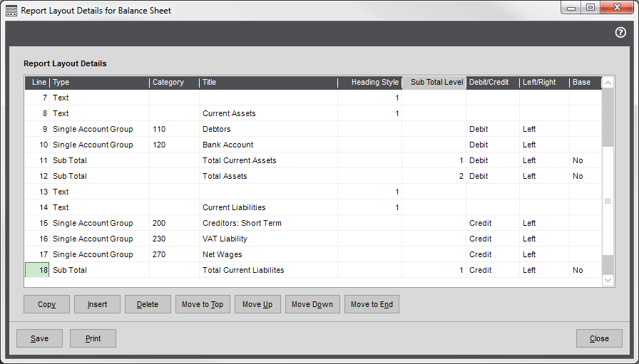The image size is (639, 364).
Task: Delete the selected layout line
Action: click(x=148, y=304)
